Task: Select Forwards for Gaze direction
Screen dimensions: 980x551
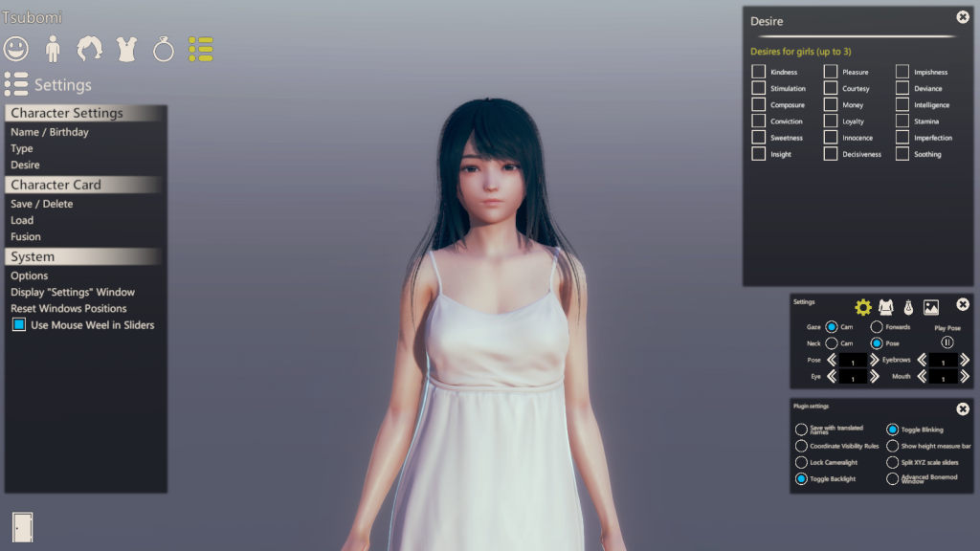Action: click(877, 327)
